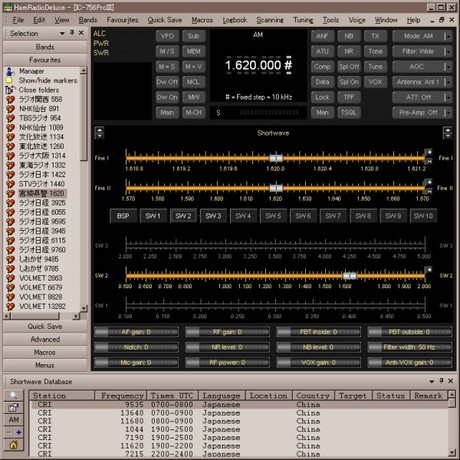Click the heart icon beside 文化放送 1134
460x460 pixels.
point(10,137)
